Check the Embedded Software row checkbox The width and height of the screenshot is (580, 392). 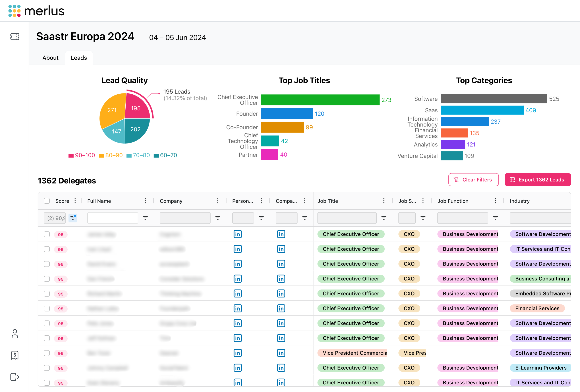(47, 294)
